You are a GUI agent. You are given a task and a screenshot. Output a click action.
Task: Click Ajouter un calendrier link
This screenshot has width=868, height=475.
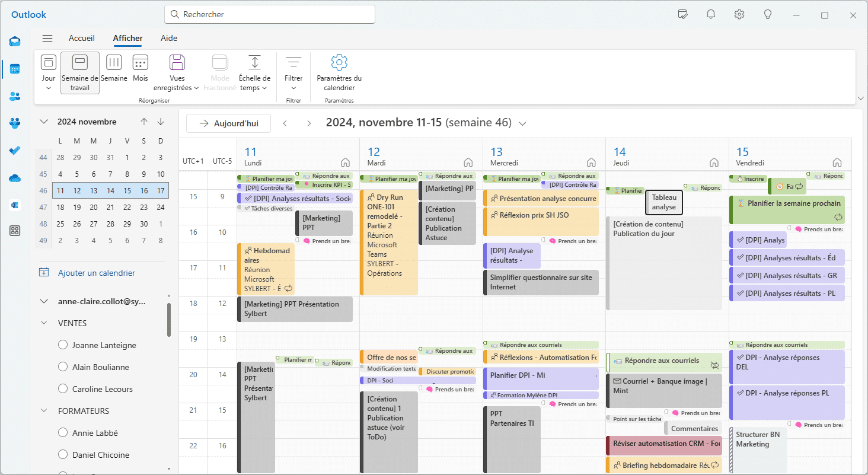tap(97, 273)
